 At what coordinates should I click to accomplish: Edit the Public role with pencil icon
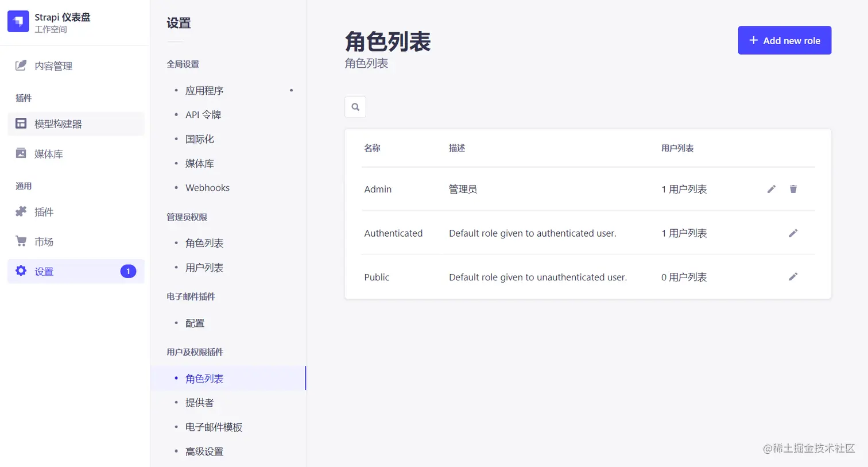793,276
